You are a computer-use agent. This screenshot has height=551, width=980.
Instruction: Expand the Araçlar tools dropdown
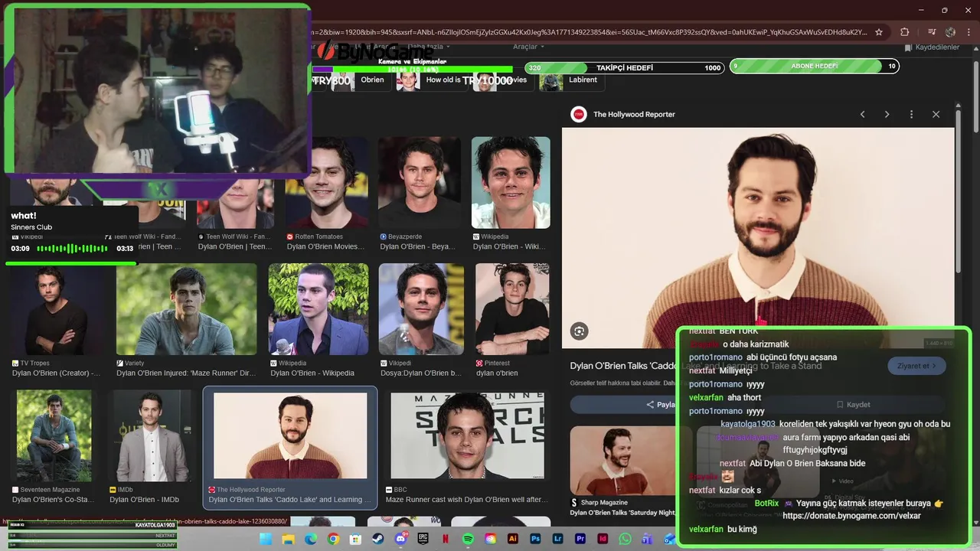point(528,47)
